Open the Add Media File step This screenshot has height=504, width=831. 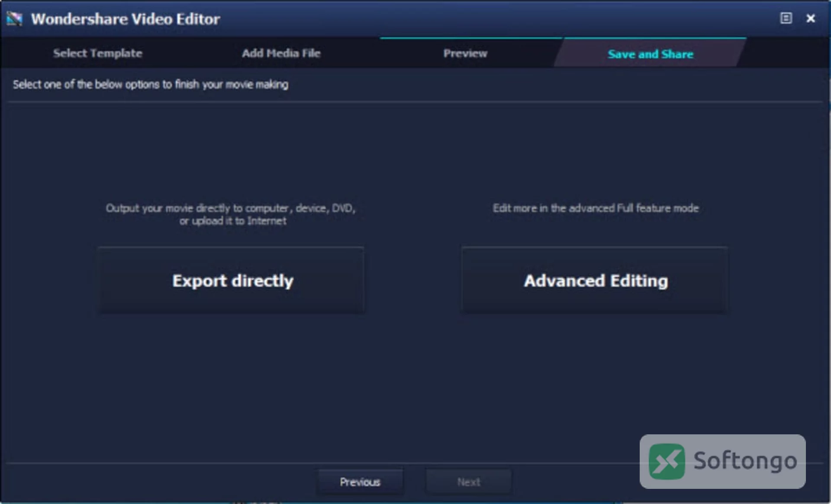pyautogui.click(x=281, y=53)
